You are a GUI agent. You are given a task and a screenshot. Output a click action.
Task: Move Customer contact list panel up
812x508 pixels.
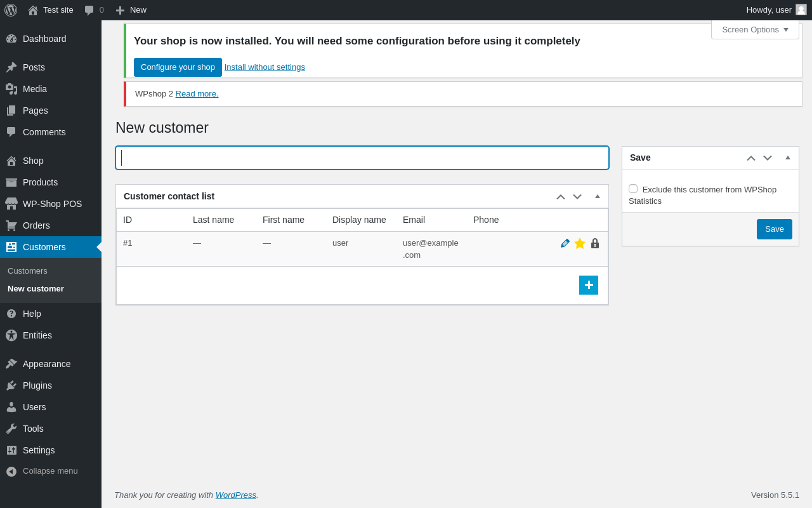pyautogui.click(x=561, y=197)
